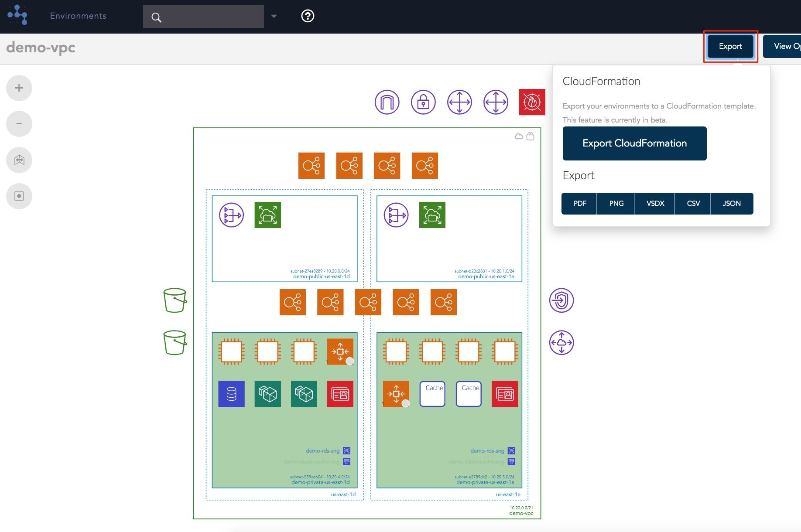Viewport: 801px width, 532px height.
Task: Select the purple shield endpoint icon
Action: [561, 300]
